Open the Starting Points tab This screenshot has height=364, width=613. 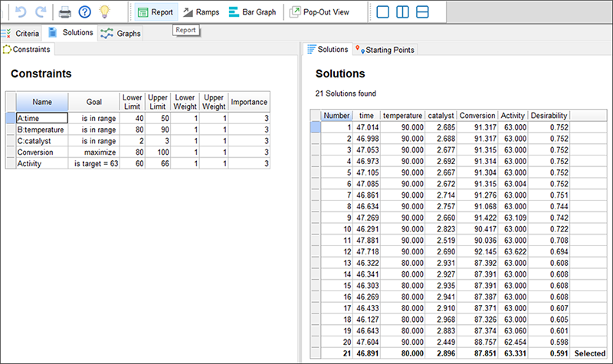click(x=385, y=50)
